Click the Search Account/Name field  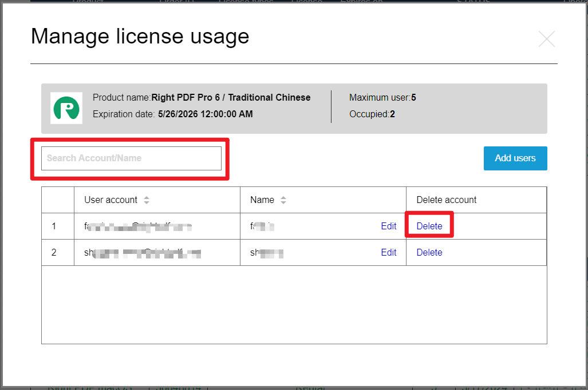[x=131, y=158]
